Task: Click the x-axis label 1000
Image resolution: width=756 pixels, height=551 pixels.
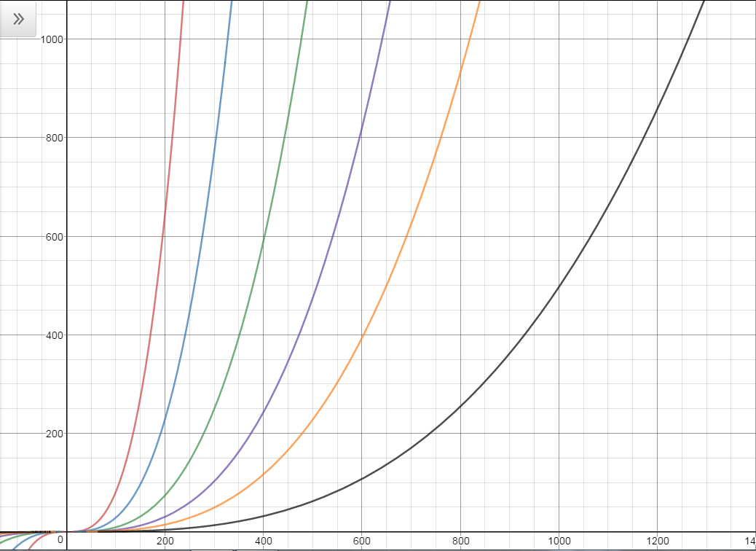Action: pos(559,541)
